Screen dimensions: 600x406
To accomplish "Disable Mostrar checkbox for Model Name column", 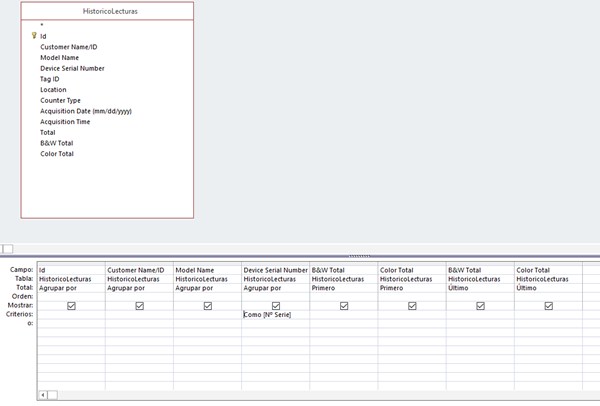I will (x=207, y=306).
